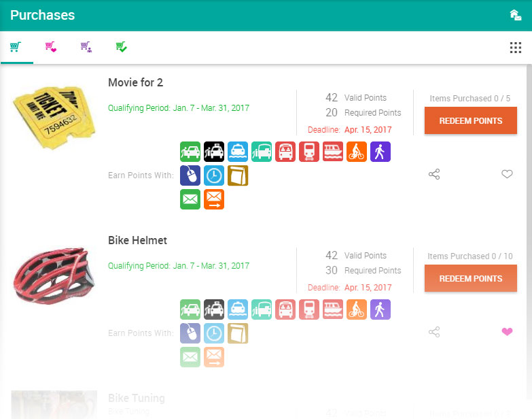The height and width of the screenshot is (419, 532).
Task: Select the clock icon under Movie for 2
Action: point(214,175)
